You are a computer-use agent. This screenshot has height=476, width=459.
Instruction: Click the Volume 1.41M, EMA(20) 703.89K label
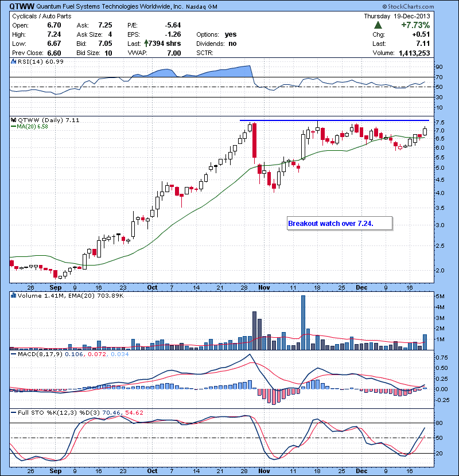pos(71,295)
